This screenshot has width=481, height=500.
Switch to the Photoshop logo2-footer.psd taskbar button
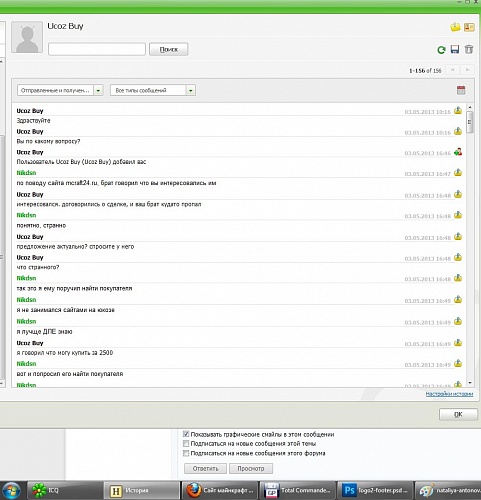(375, 490)
